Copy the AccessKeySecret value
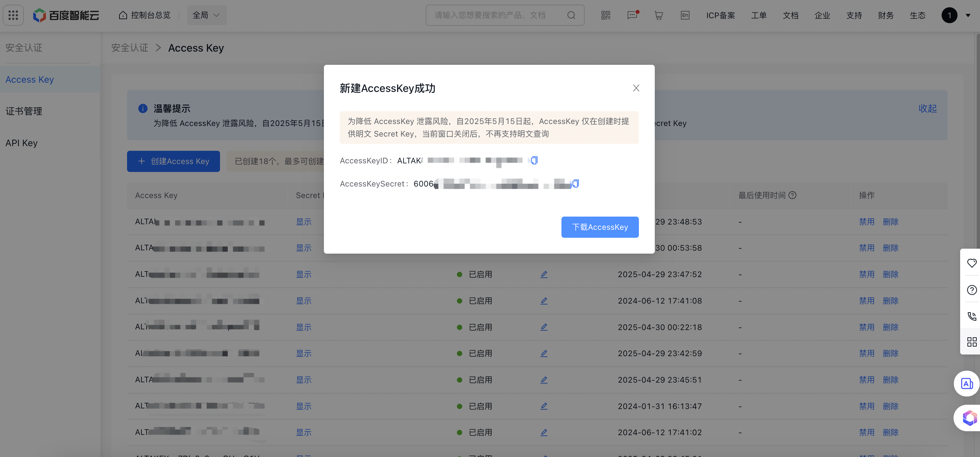The image size is (980, 457). 575,184
